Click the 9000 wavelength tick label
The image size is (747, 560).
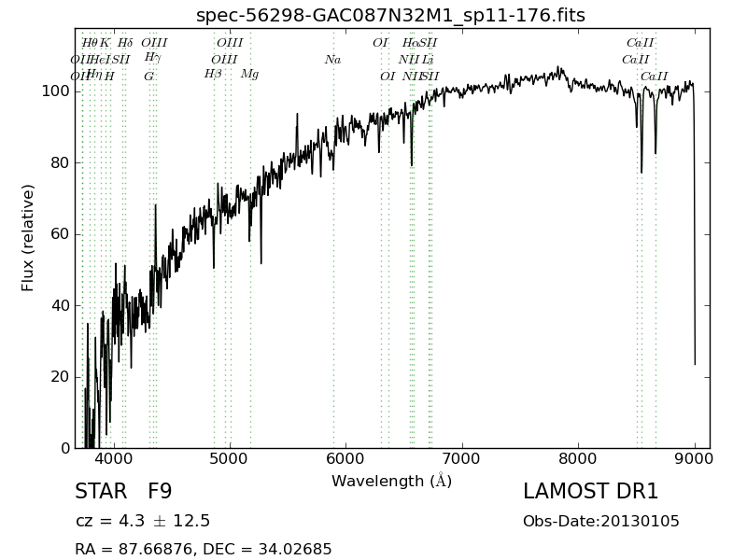pyautogui.click(x=695, y=459)
